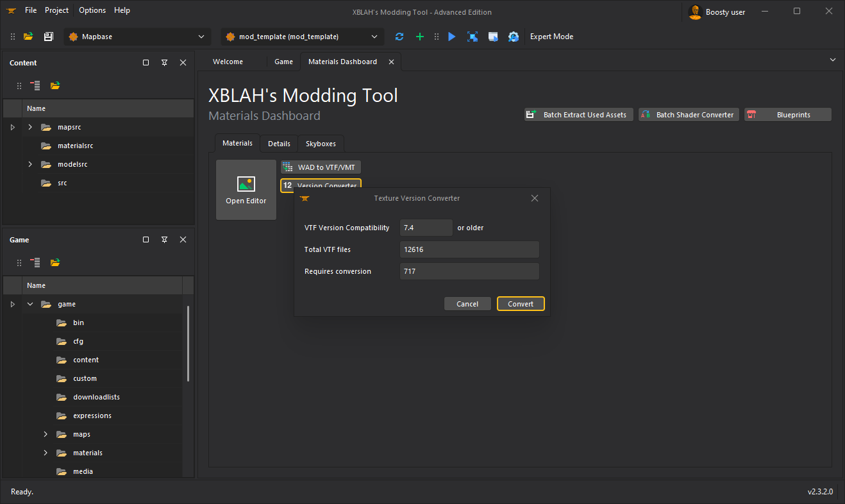Click the Convert button in the dialog
The width and height of the screenshot is (845, 504).
click(x=520, y=304)
